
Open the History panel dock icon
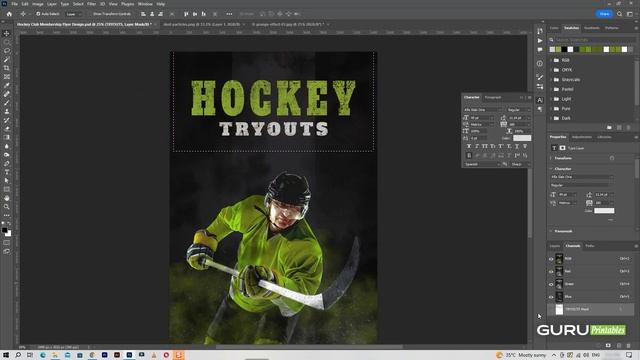pyautogui.click(x=540, y=31)
